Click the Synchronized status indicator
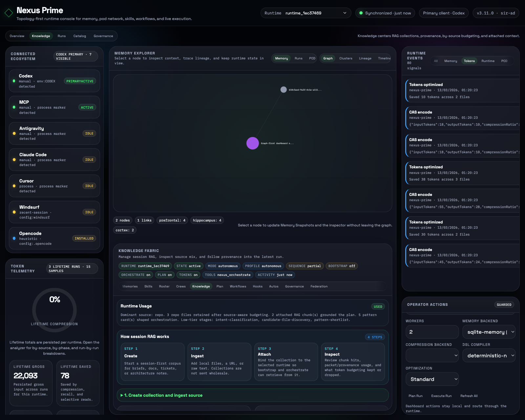 click(385, 13)
